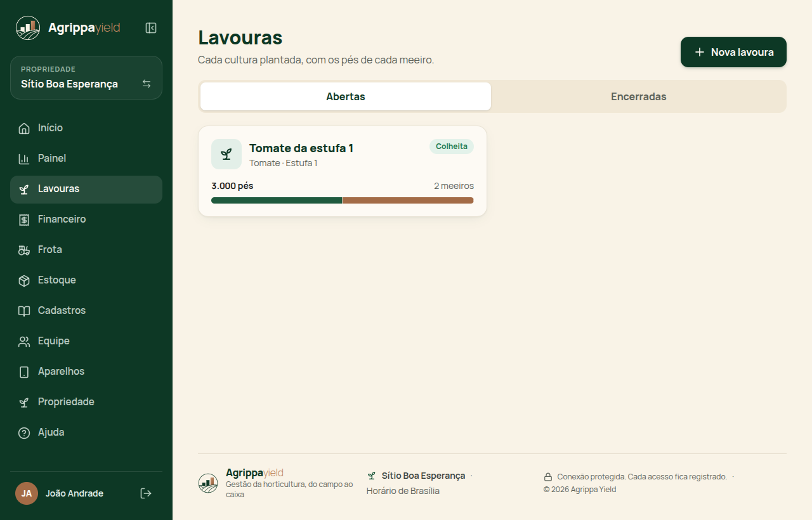This screenshot has width=812, height=520.
Task: Click the open book icon beside Cadastros
Action: pos(24,311)
